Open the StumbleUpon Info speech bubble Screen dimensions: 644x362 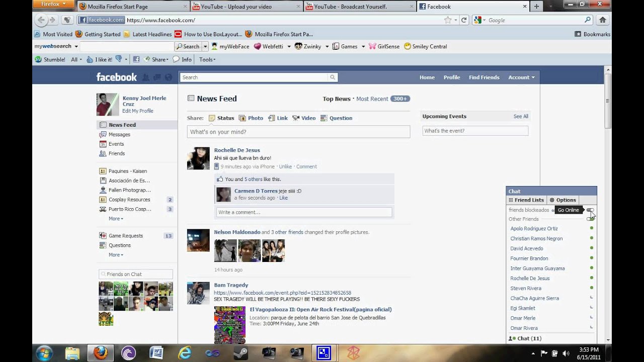182,59
